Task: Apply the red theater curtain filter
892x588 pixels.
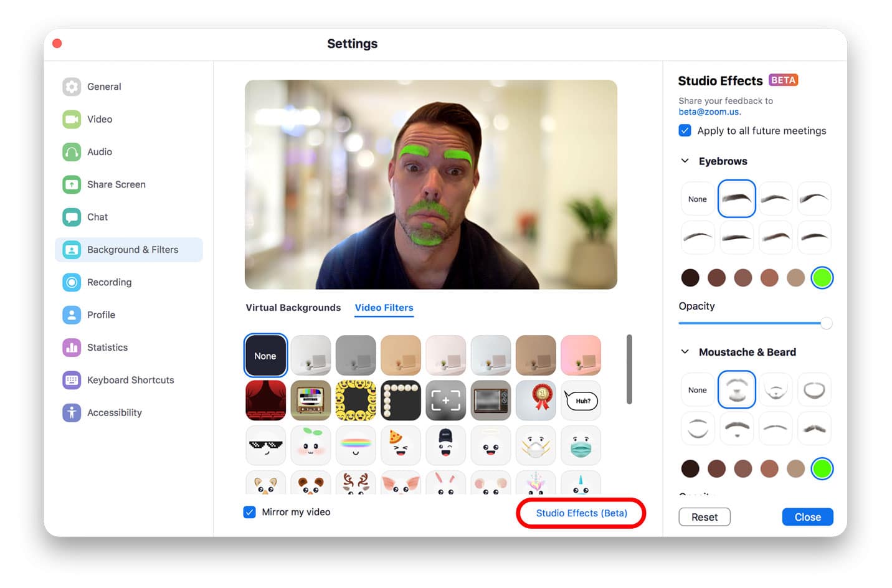Action: 265,401
